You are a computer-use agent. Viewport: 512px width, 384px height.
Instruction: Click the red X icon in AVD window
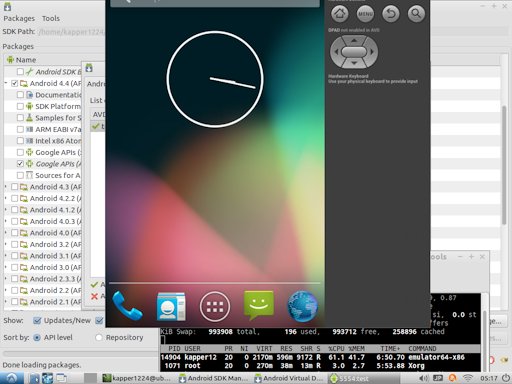95,296
